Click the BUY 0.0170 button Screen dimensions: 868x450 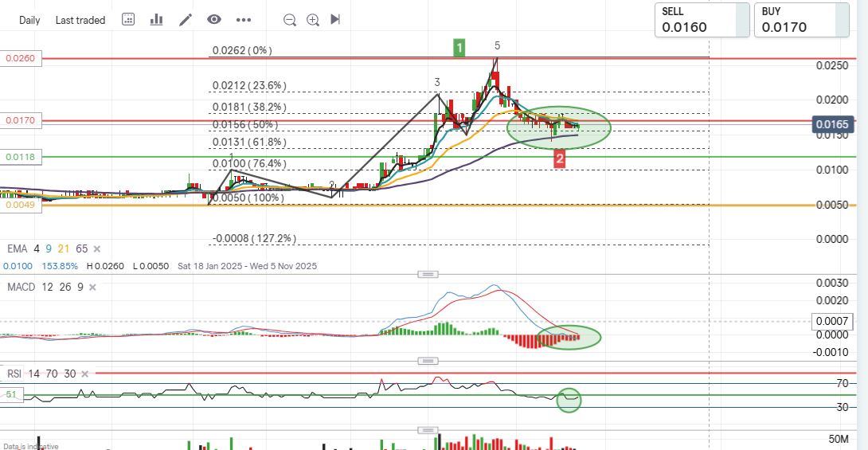click(x=802, y=20)
